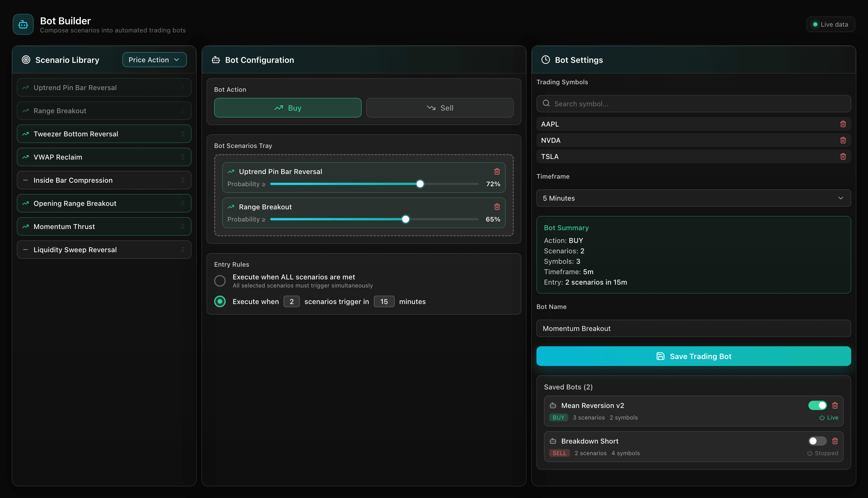Click the robot icon beside Mean Reversion v2
Image resolution: width=868 pixels, height=498 pixels.
(553, 405)
